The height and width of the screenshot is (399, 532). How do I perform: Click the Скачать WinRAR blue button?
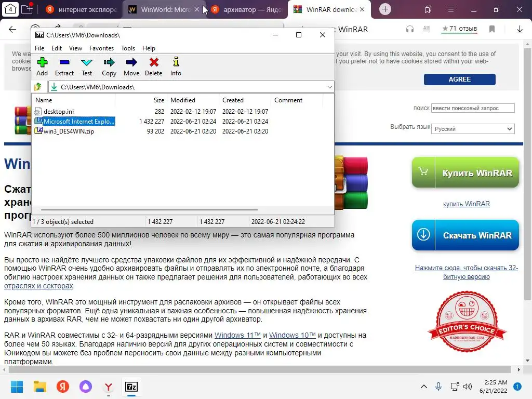pyautogui.click(x=465, y=235)
